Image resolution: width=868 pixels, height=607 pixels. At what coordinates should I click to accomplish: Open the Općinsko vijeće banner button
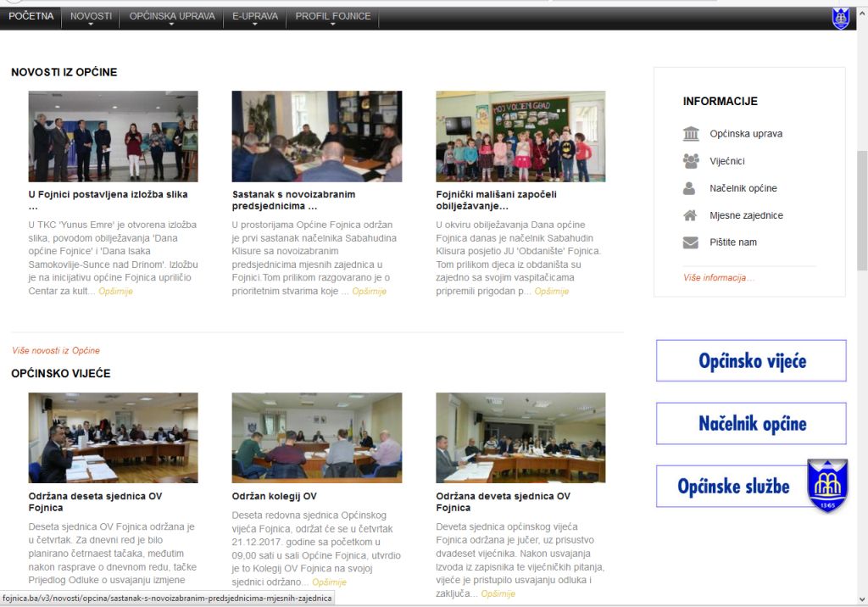751,361
